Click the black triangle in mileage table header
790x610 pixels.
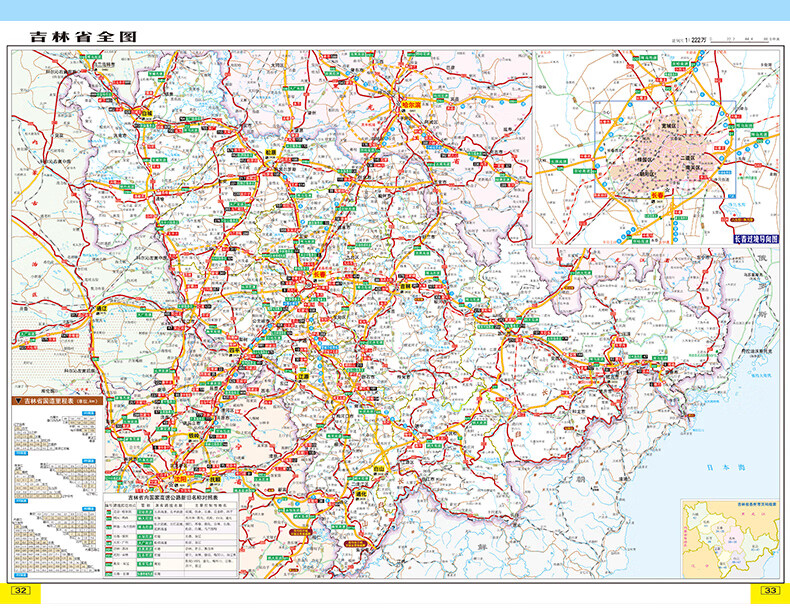18,401
